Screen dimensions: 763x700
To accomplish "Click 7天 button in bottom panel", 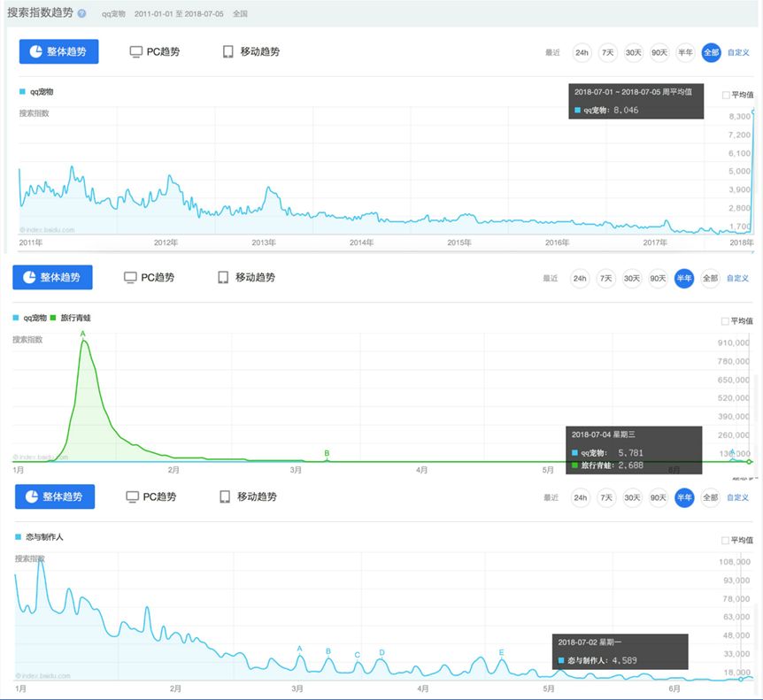I will [606, 497].
